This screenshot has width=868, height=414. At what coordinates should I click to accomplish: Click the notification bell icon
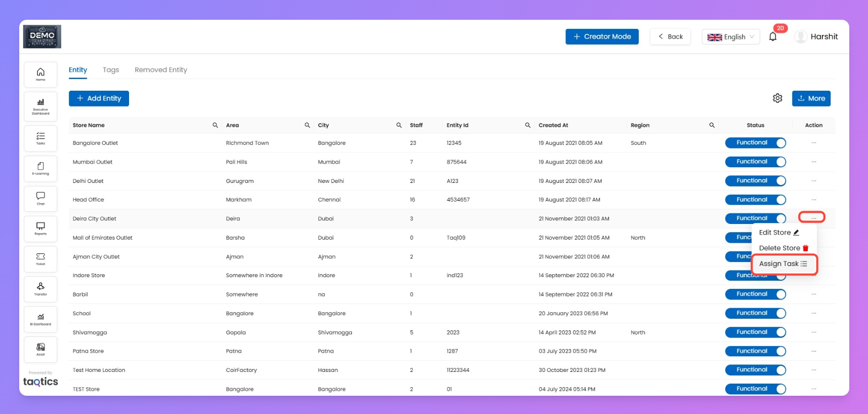tap(772, 37)
